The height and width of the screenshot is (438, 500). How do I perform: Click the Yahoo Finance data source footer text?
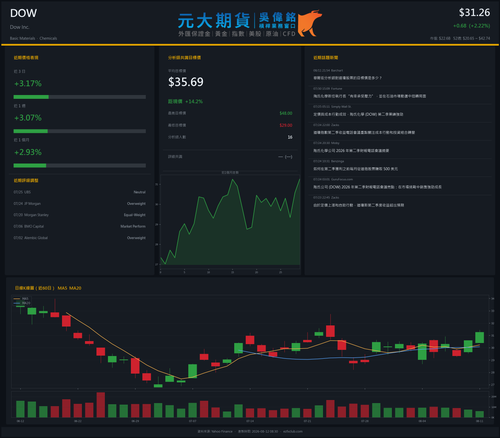point(215,431)
